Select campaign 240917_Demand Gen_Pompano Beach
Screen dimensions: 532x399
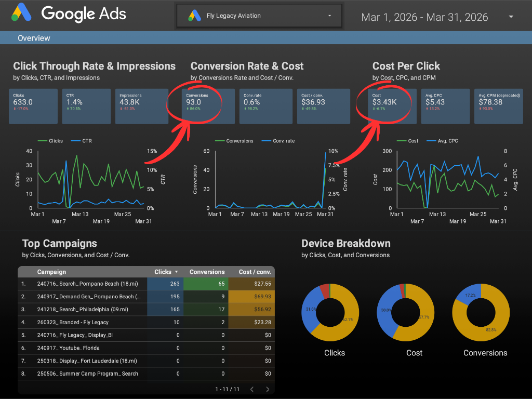(x=89, y=297)
